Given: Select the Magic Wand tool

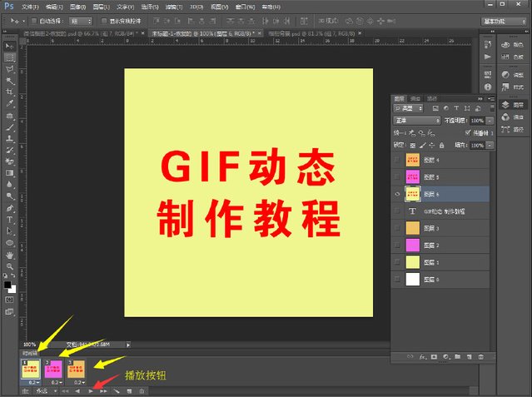Looking at the screenshot, I should coord(9,81).
